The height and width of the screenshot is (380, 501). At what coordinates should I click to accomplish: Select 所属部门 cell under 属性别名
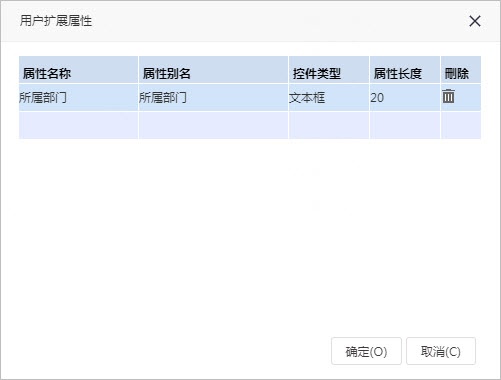pyautogui.click(x=213, y=97)
